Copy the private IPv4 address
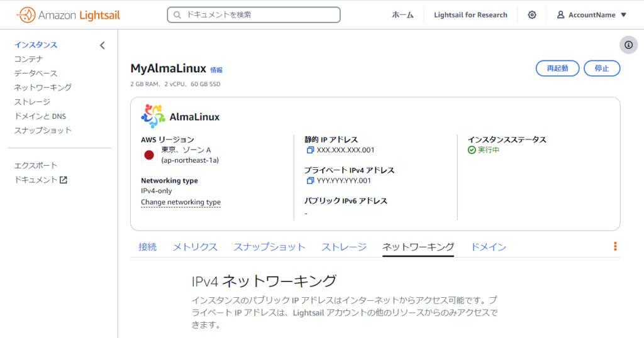Screen dimensions: 644x338 click(310, 180)
